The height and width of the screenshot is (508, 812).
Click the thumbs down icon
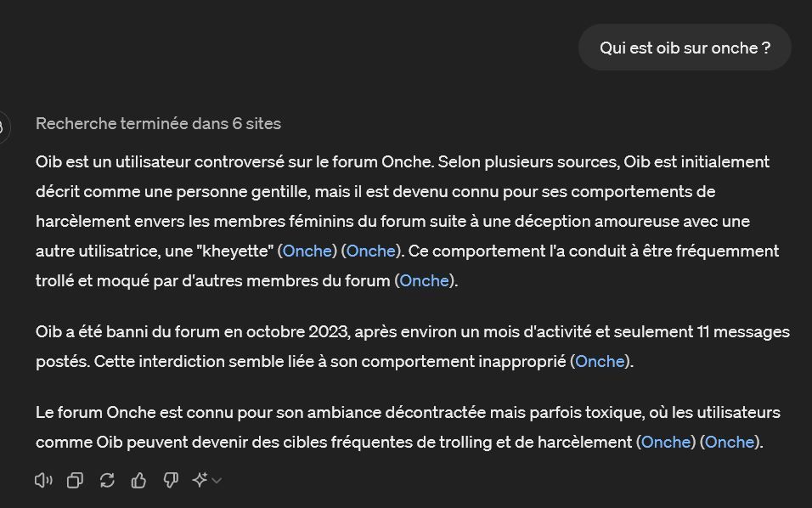pos(171,481)
